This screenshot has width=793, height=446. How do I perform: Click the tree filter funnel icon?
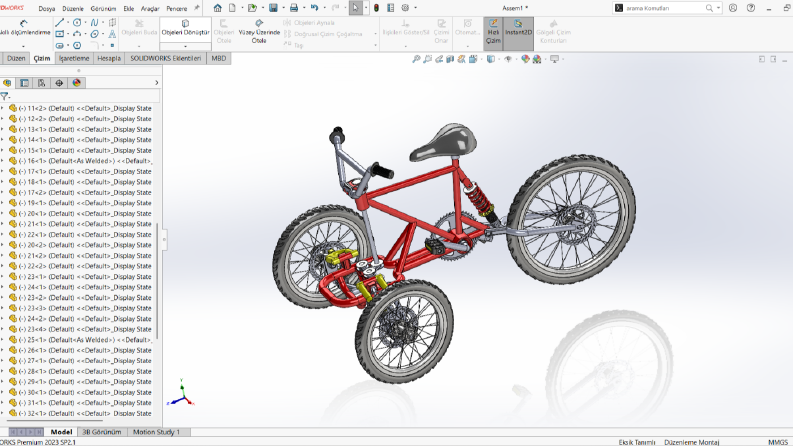click(5, 96)
